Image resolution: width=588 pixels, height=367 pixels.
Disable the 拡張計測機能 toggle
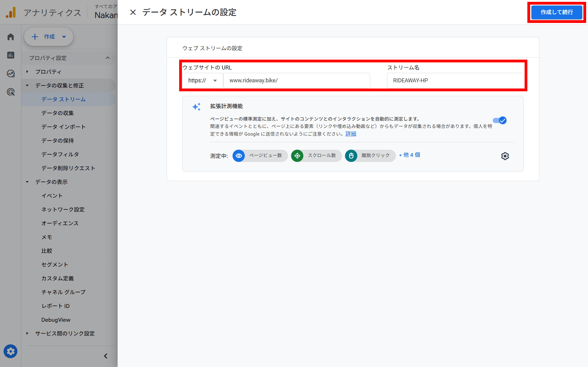click(499, 120)
